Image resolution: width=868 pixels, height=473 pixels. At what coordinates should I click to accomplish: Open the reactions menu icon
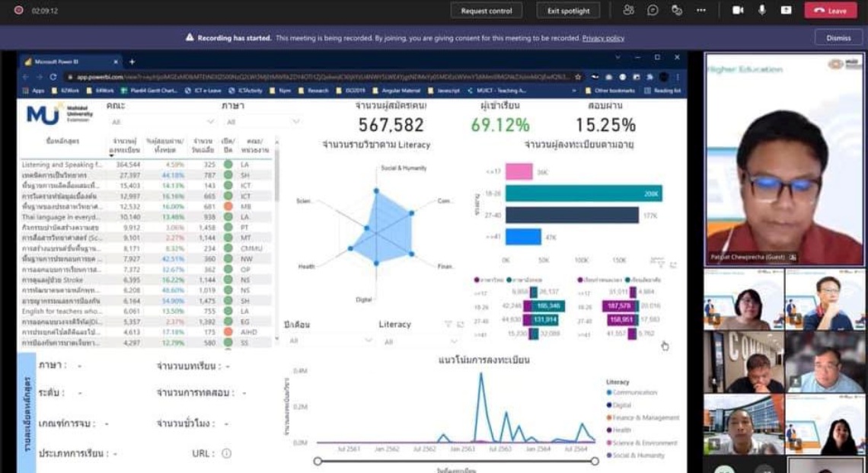[677, 10]
